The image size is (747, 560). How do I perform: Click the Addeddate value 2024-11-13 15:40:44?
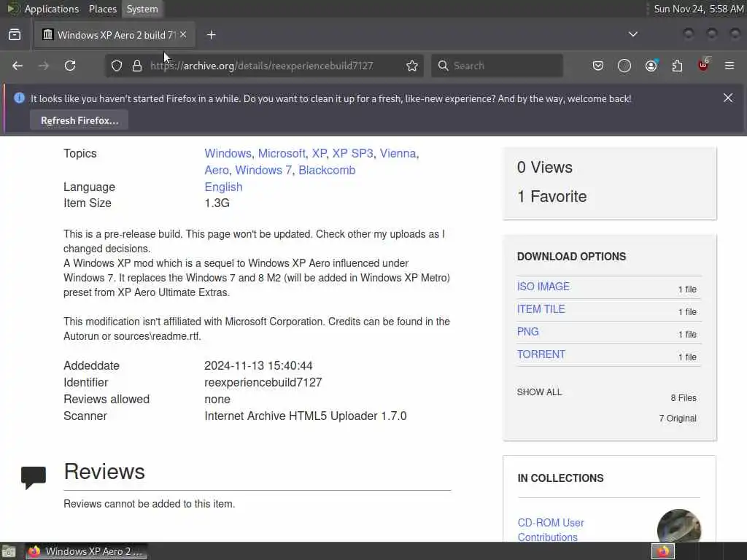pyautogui.click(x=258, y=366)
